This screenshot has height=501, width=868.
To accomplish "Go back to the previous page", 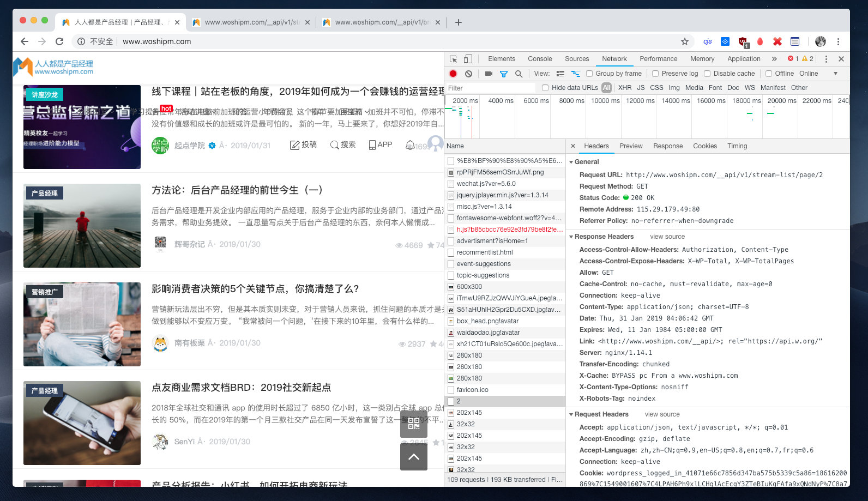I will pyautogui.click(x=25, y=41).
